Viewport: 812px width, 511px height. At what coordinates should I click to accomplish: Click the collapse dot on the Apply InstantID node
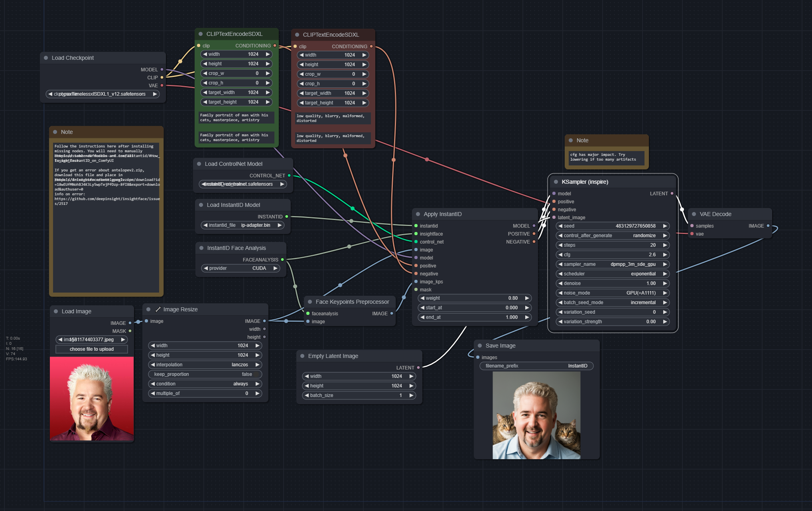(418, 214)
